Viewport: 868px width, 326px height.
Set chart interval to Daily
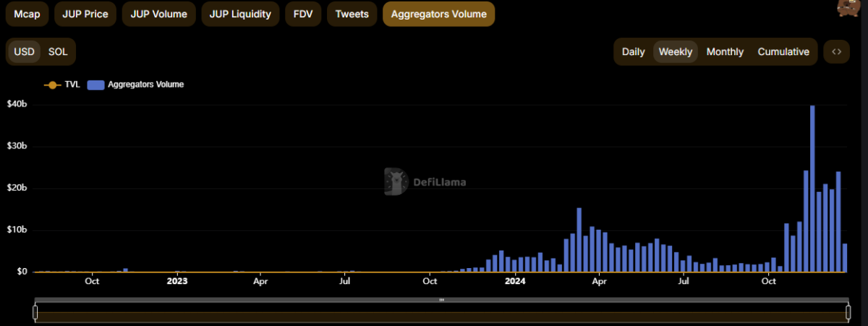click(x=634, y=51)
